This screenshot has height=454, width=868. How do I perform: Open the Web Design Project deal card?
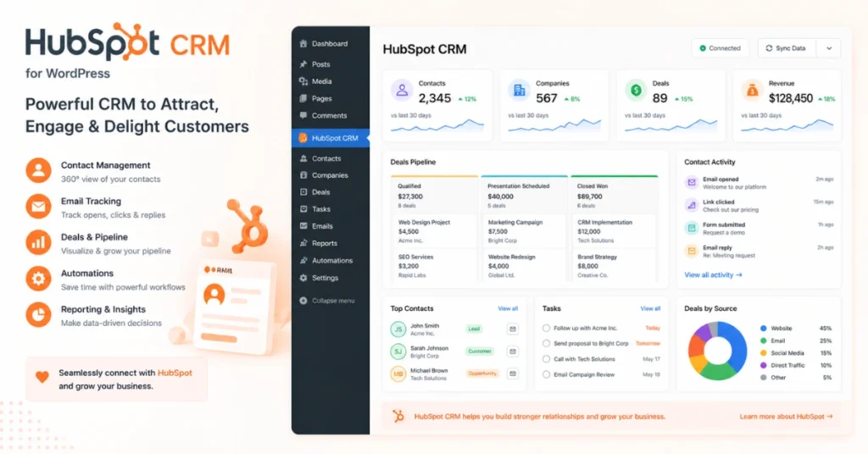tap(435, 231)
